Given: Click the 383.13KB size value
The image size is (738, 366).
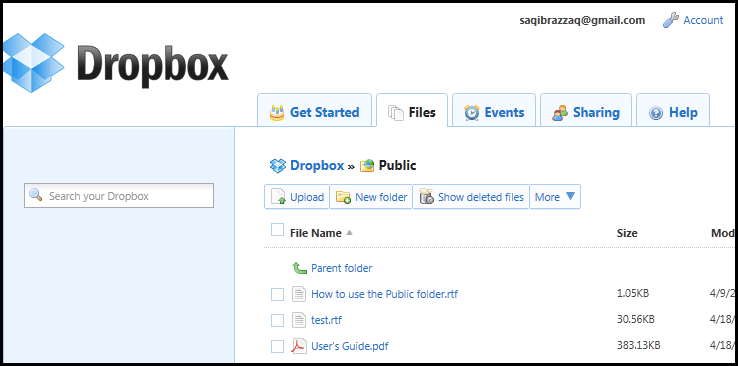Looking at the screenshot, I should pos(638,345).
